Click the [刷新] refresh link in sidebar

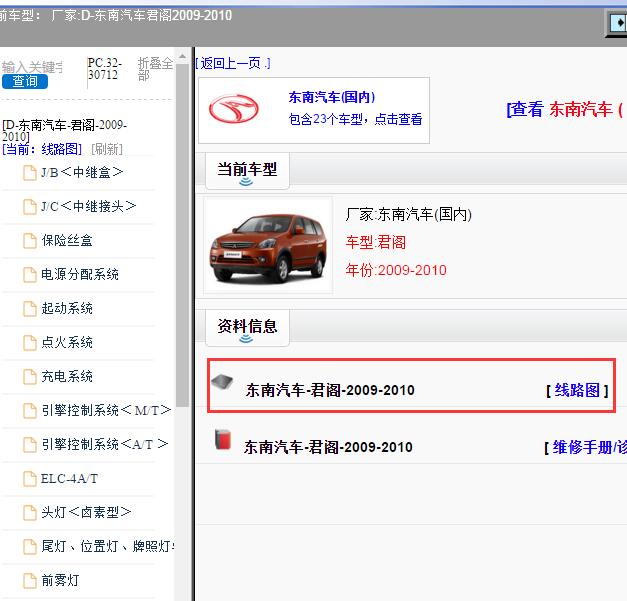click(107, 150)
